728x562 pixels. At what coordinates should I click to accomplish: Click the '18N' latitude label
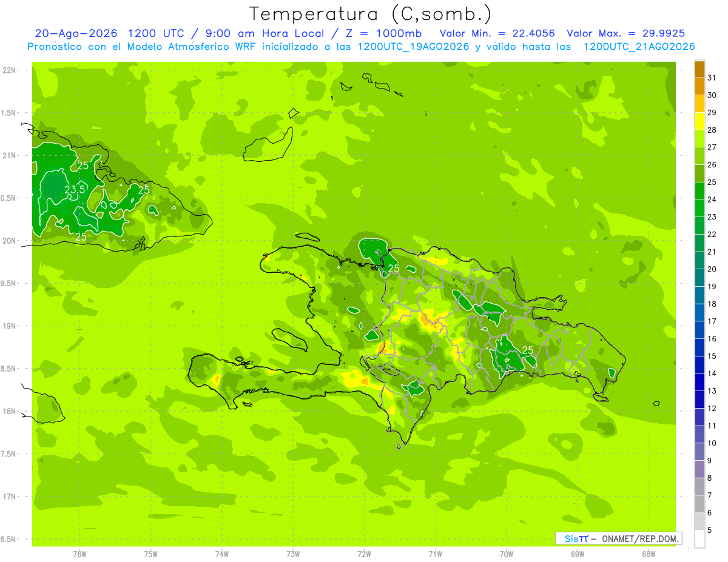pyautogui.click(x=9, y=412)
